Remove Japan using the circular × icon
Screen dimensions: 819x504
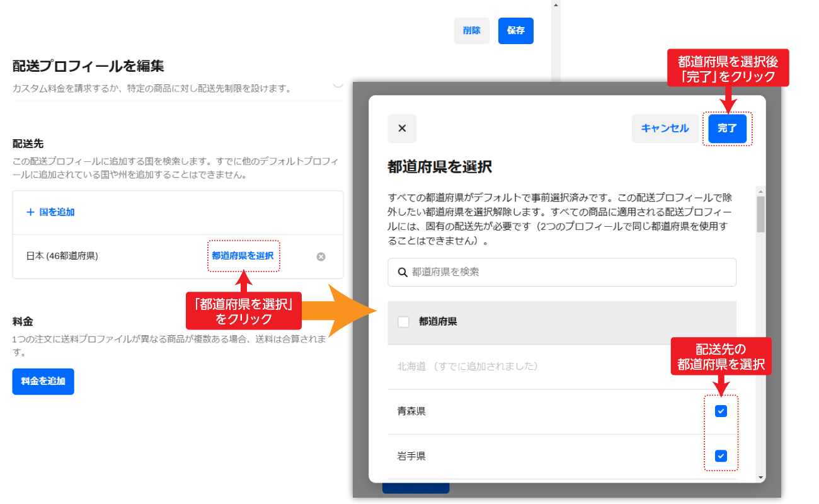tap(320, 256)
